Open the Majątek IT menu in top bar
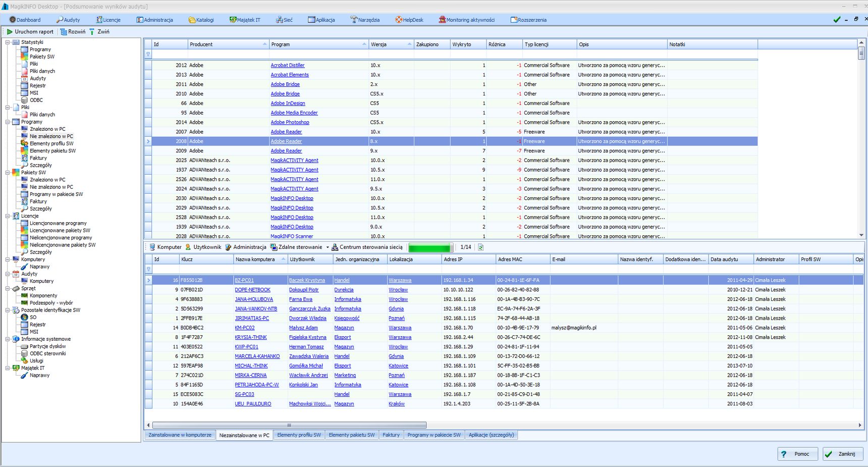The height and width of the screenshot is (467, 868). 245,20
